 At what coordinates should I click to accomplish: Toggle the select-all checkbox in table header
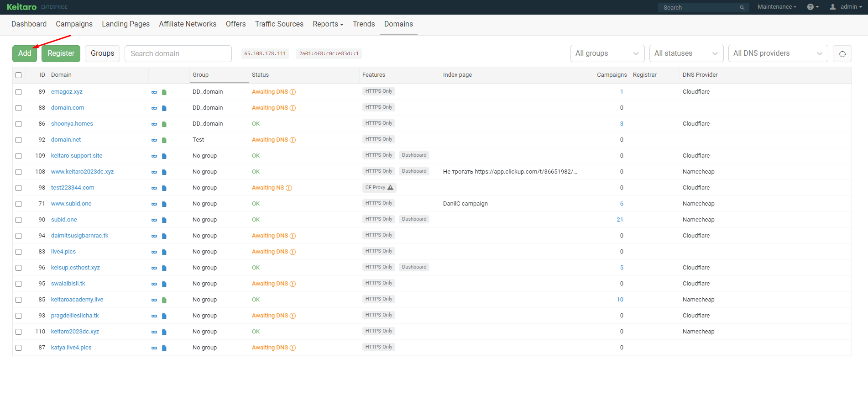point(19,75)
